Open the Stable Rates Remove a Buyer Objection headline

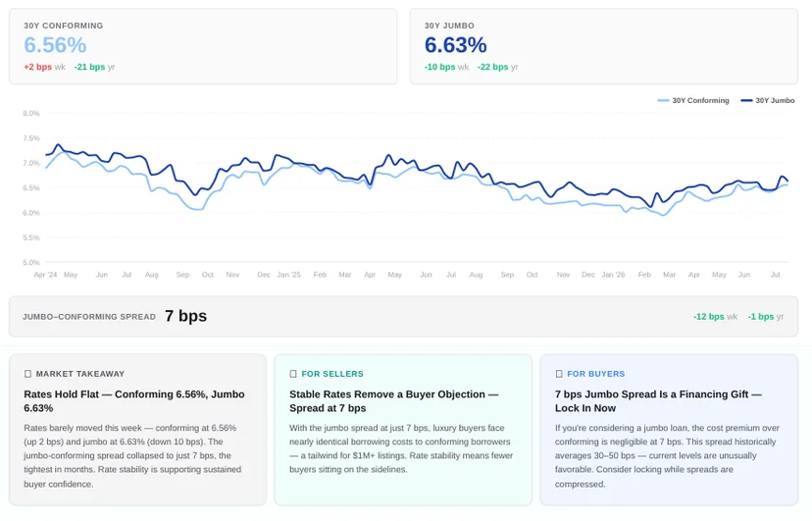point(393,401)
